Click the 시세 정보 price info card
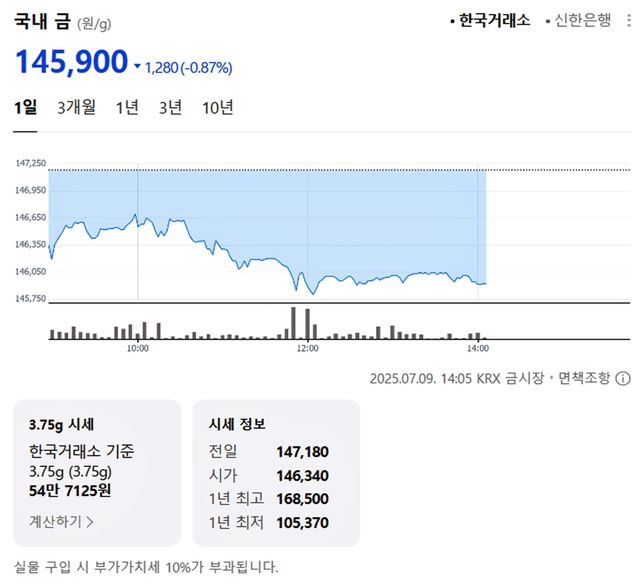640x586 pixels. tap(275, 472)
